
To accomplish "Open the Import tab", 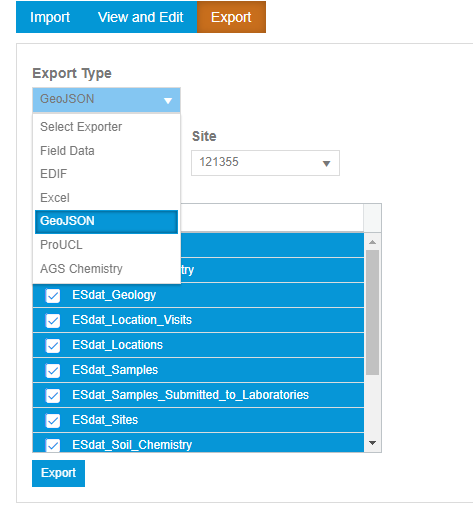I will (50, 17).
